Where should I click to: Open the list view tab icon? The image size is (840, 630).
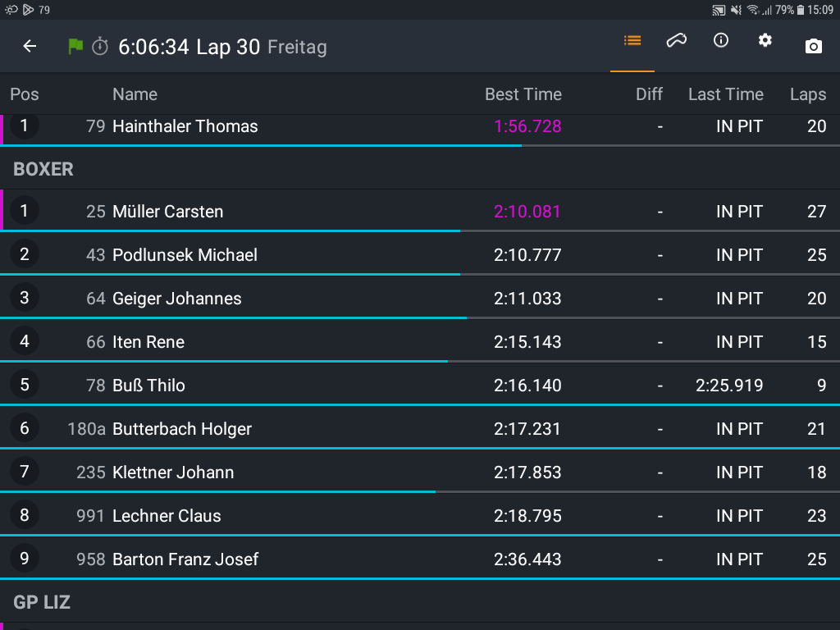click(x=632, y=41)
